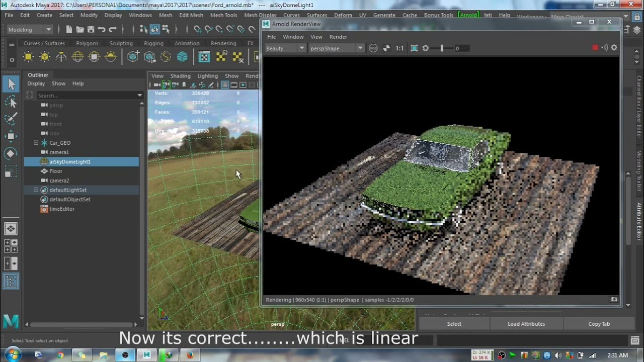Open RenderView settings gear

(x=614, y=48)
